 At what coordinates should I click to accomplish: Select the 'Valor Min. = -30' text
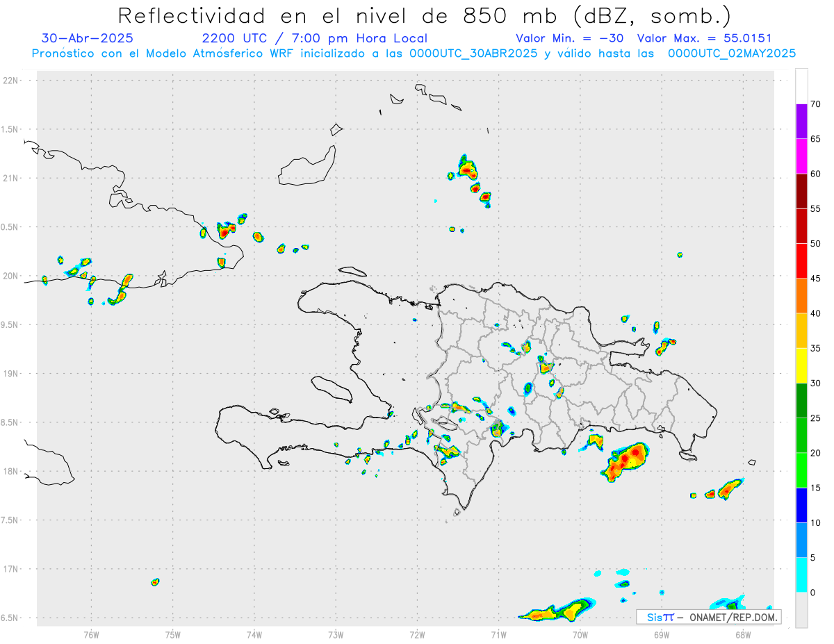pyautogui.click(x=569, y=38)
